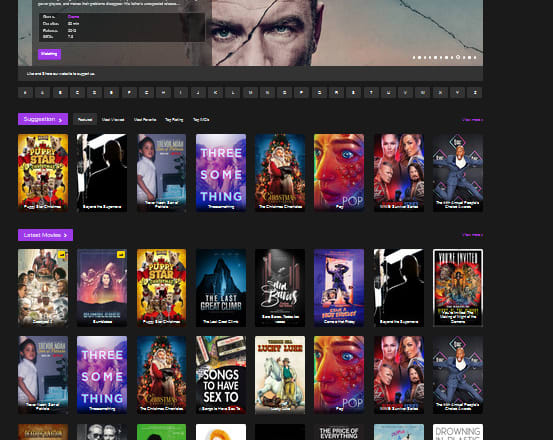Filter movies by letter F
This screenshot has width=553, height=440.
(x=129, y=93)
